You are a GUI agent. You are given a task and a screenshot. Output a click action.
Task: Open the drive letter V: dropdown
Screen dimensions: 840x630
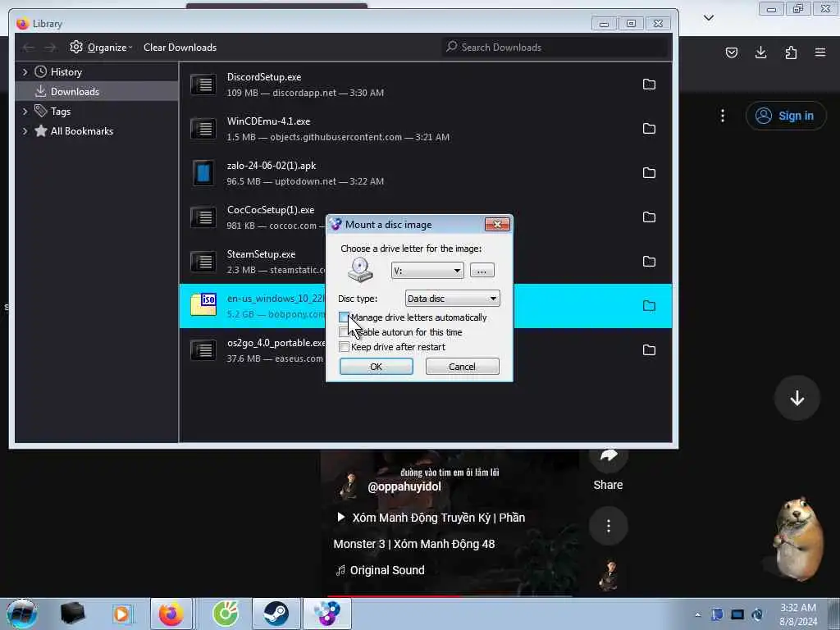427,271
